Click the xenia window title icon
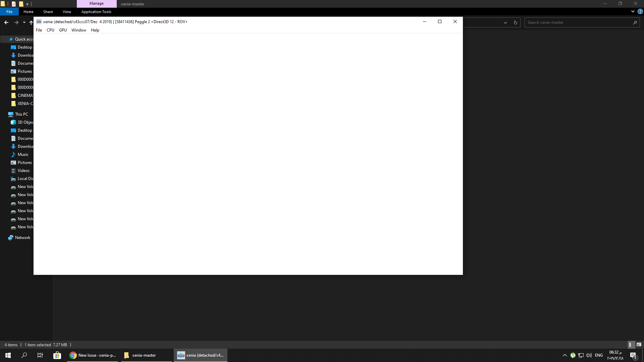 [39, 22]
